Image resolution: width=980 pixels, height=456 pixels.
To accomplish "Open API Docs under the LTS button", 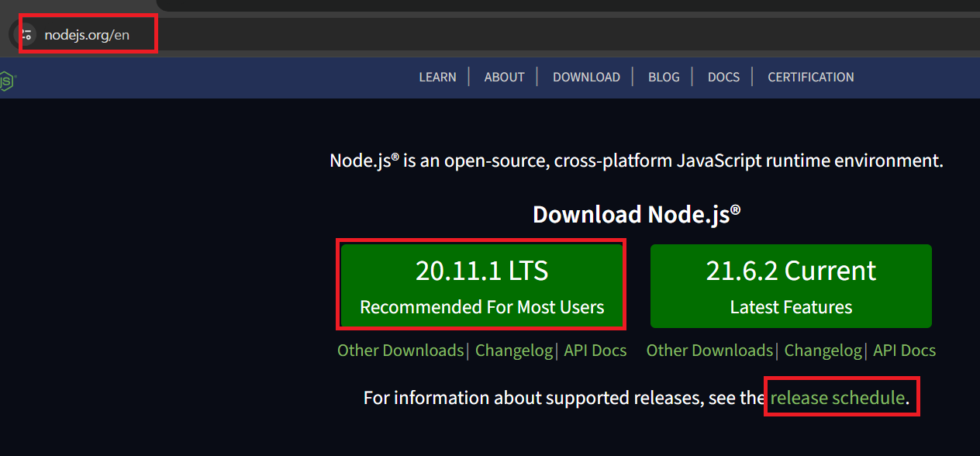I will pyautogui.click(x=595, y=351).
